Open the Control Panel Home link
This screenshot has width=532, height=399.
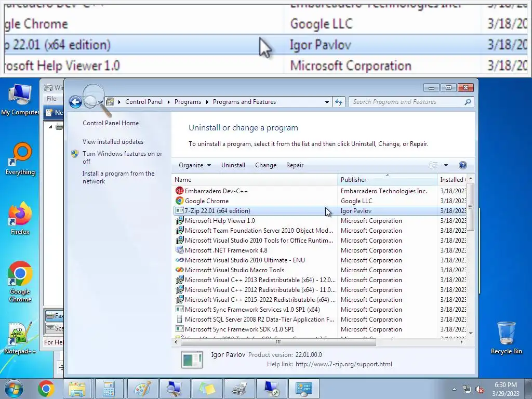tap(111, 123)
